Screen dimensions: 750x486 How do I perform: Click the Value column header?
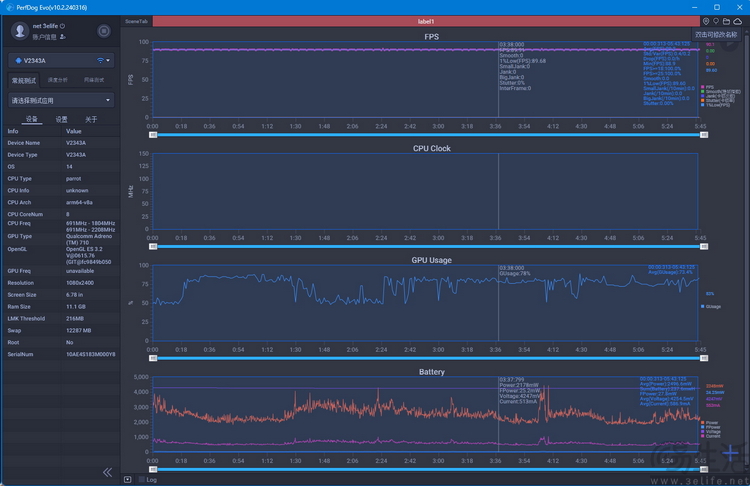pos(74,131)
